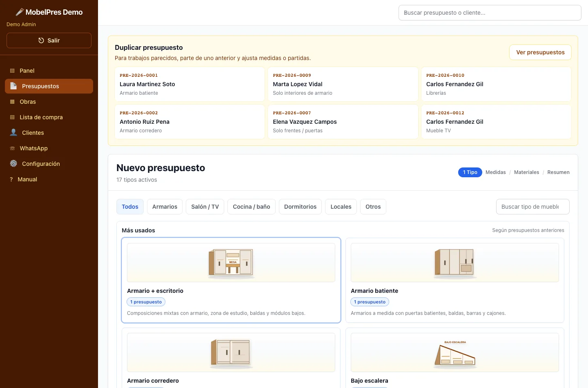Screen dimensions: 588x388
Task: Click the Armario batiente presupuesto badge
Action: (370, 302)
